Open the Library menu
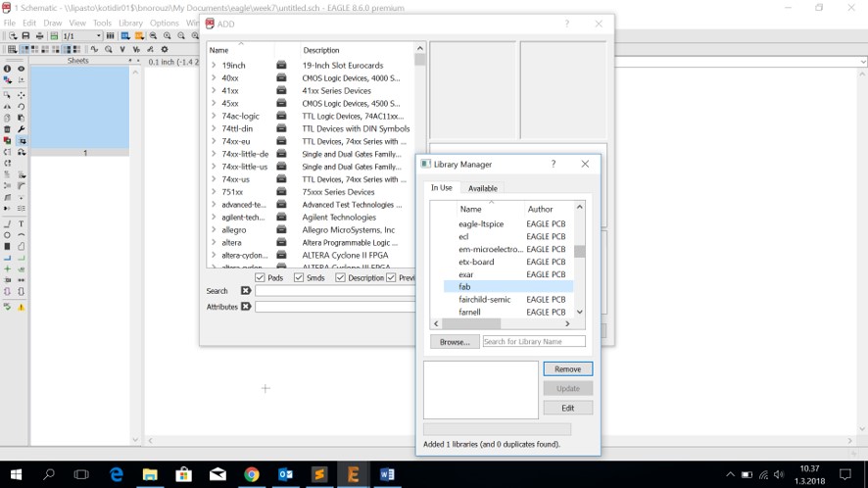 click(130, 23)
